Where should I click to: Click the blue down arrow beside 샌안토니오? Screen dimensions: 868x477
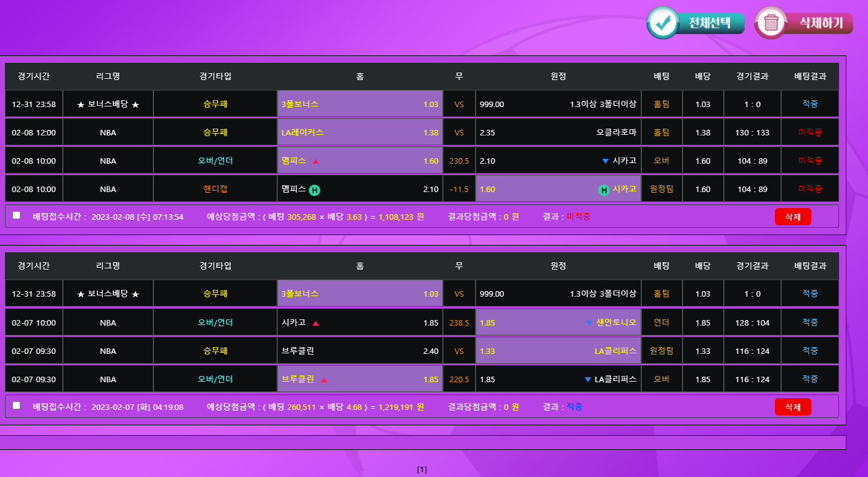coord(588,323)
